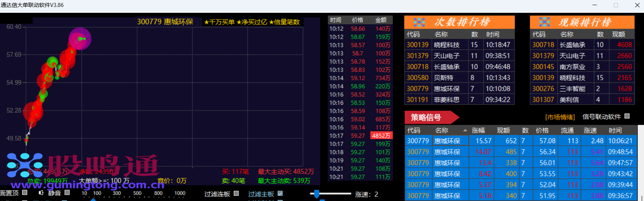Click the 500 mark on the 大单额 scale
Screen dimensions: 644x201
point(137,193)
